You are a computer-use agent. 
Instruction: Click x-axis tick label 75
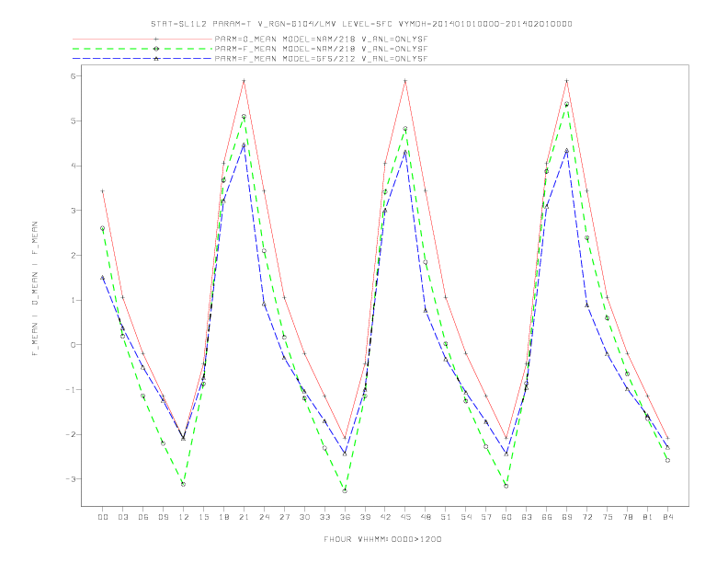tap(608, 517)
